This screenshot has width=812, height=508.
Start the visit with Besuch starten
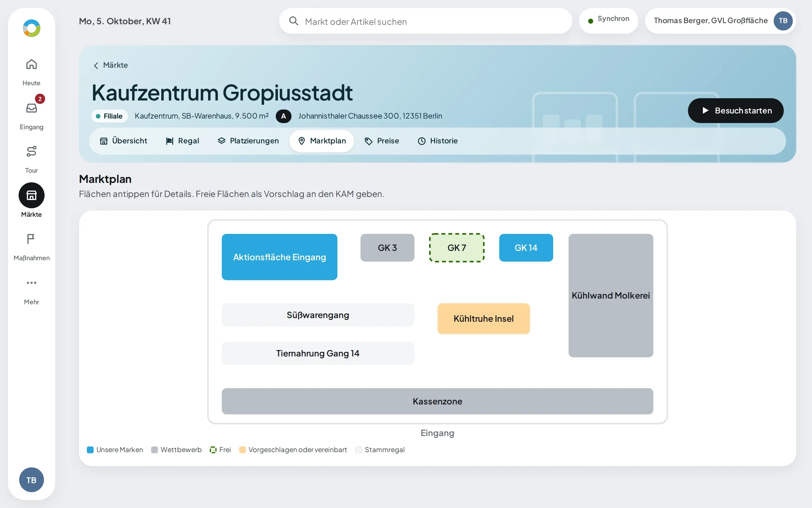click(736, 111)
